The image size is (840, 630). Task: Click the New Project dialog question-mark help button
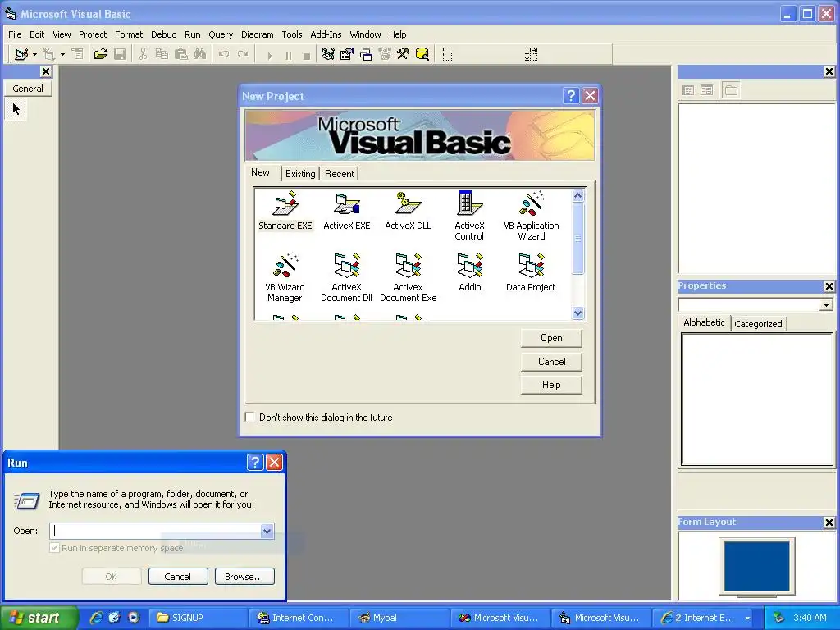click(571, 96)
